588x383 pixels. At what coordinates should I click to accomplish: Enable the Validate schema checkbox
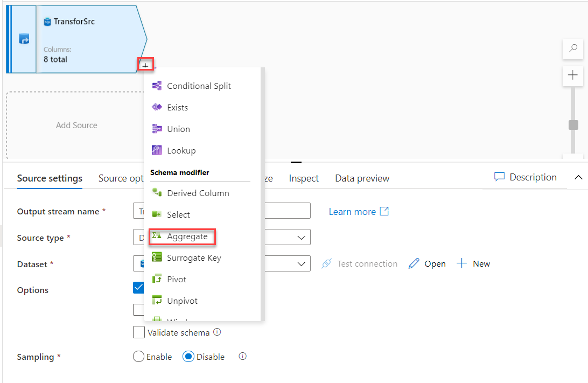click(x=139, y=332)
